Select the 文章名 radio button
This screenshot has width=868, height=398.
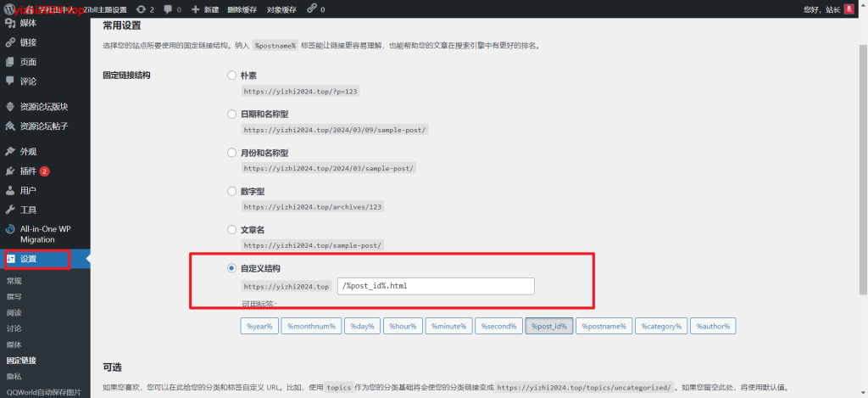tap(232, 229)
